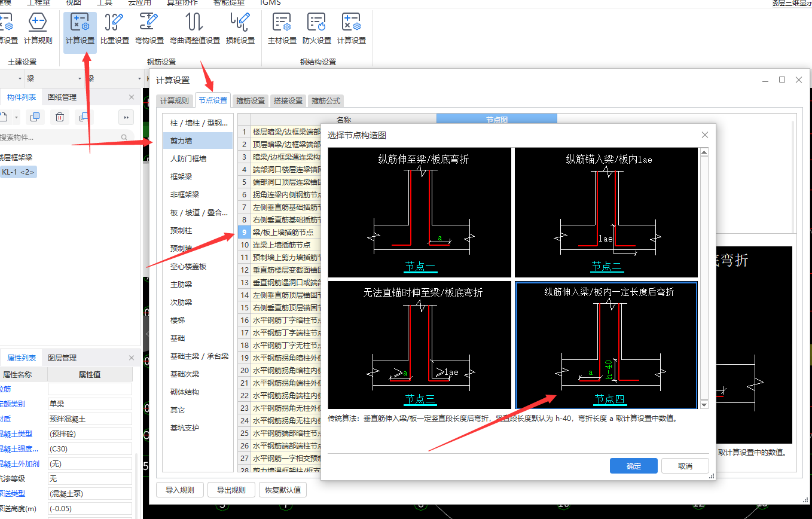This screenshot has height=519, width=812.
Task: Select 基坑支护 in the category list
Action: click(197, 428)
